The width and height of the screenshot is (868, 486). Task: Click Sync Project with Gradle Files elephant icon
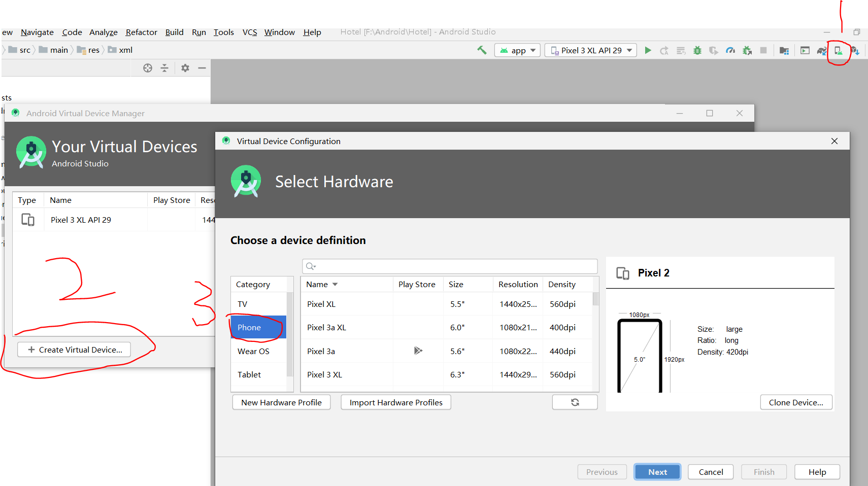tap(822, 50)
